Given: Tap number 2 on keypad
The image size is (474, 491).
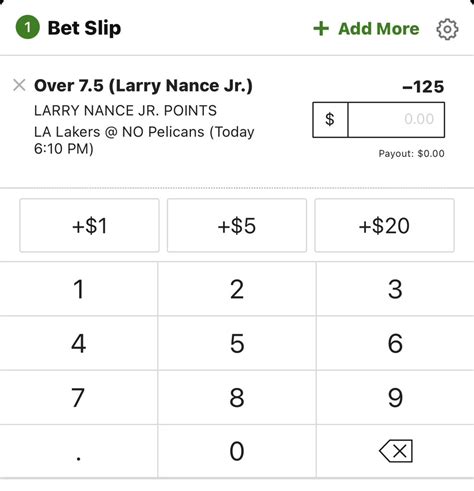Looking at the screenshot, I should click(x=237, y=289).
